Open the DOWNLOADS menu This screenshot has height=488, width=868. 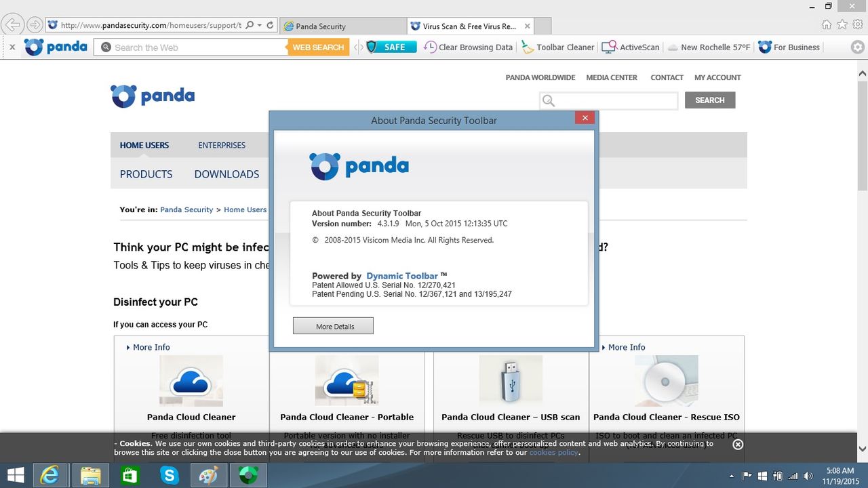tap(226, 174)
